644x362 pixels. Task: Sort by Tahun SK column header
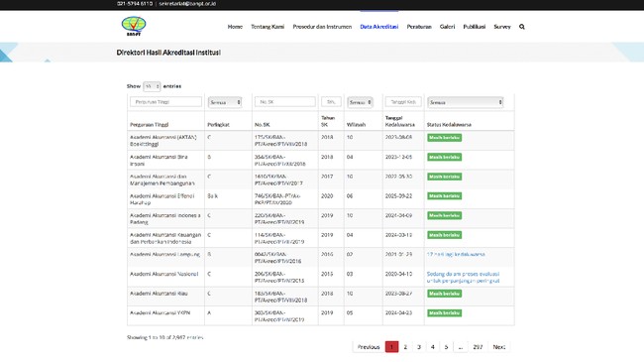pos(328,121)
